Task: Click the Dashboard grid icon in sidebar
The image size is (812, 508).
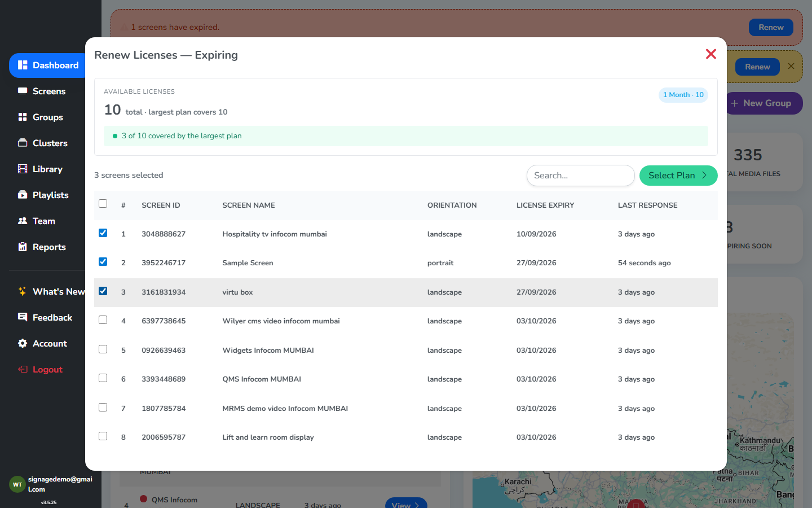Action: point(23,65)
